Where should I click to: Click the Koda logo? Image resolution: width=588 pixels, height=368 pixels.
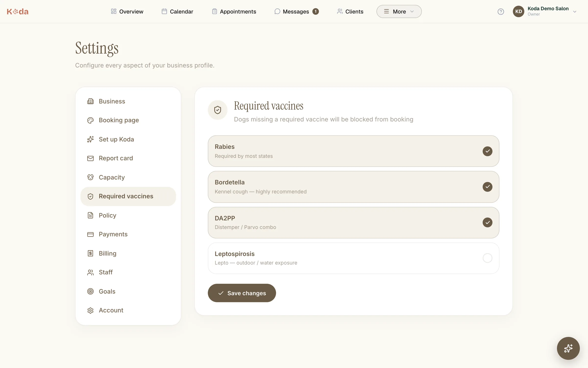coord(18,12)
